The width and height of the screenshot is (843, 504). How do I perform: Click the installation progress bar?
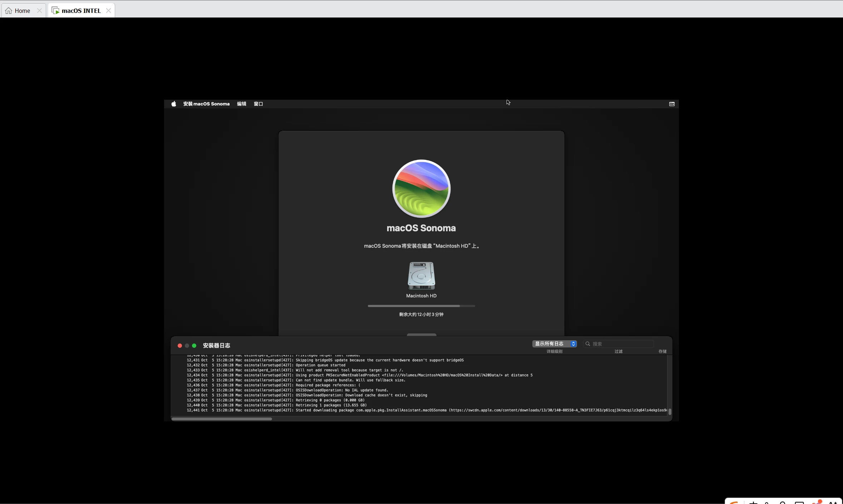421,306
